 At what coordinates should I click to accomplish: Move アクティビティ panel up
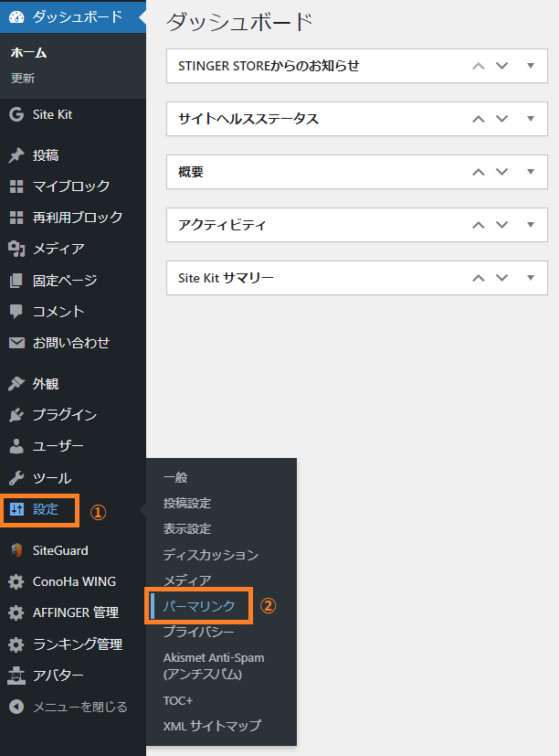478,225
